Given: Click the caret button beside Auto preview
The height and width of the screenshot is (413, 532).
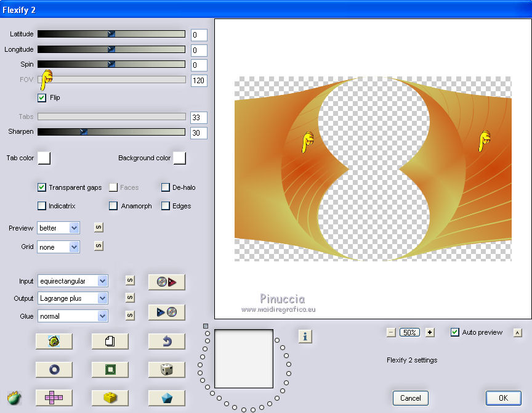Looking at the screenshot, I should click(517, 332).
